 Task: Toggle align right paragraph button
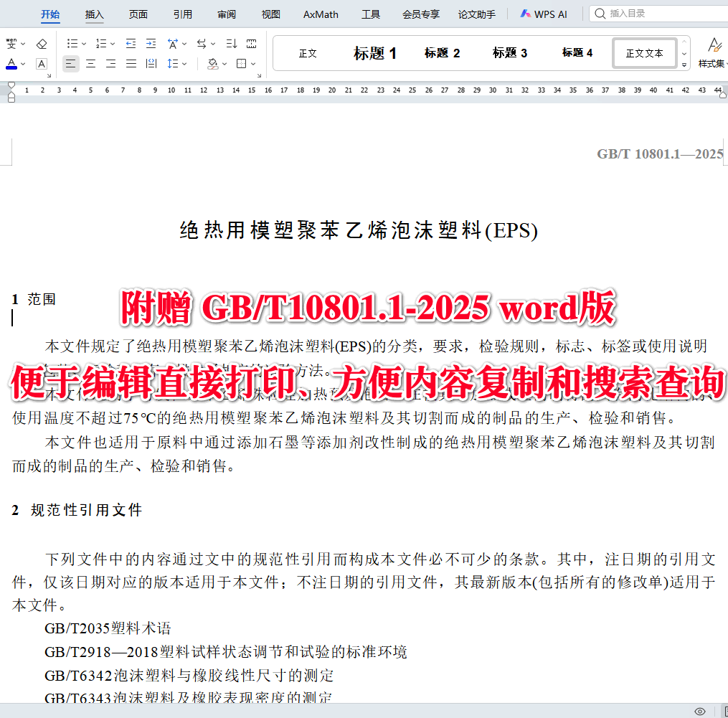(x=111, y=64)
